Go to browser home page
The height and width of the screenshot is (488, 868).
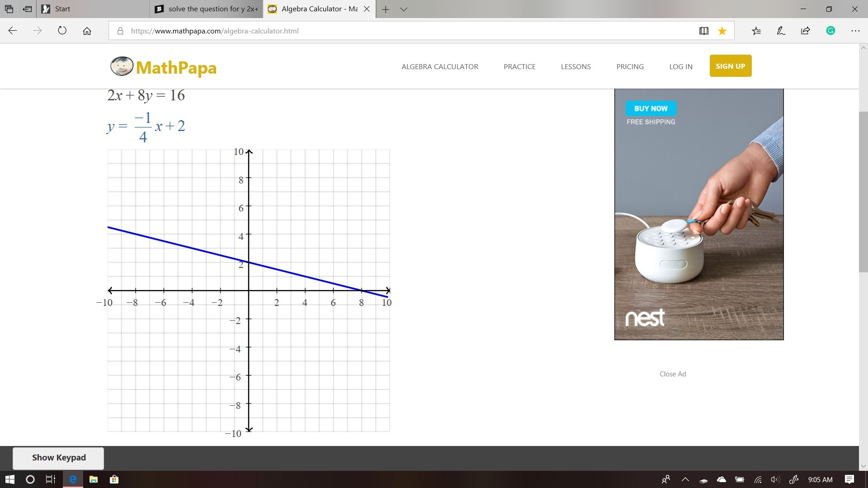pos(87,31)
